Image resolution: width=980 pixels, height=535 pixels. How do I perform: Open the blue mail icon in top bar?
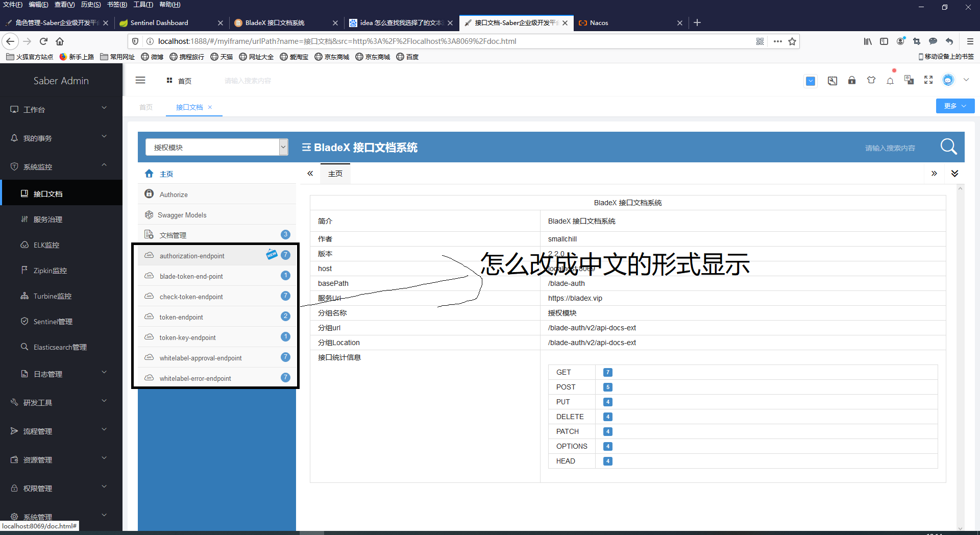point(811,81)
